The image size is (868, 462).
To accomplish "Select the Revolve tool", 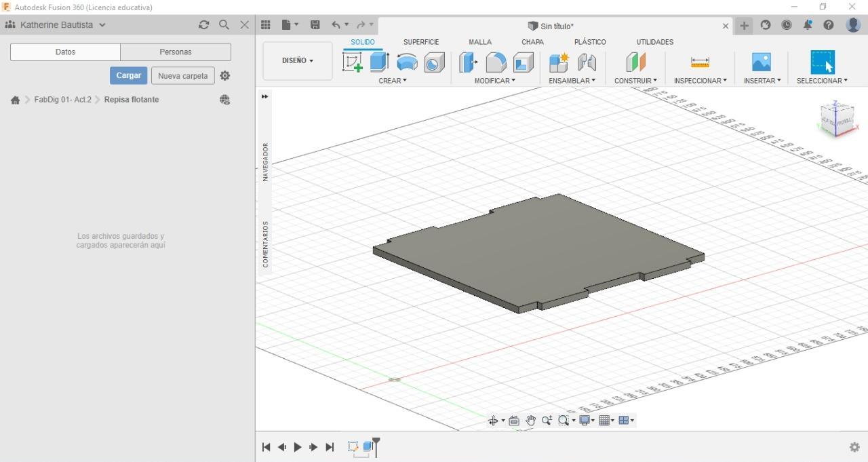I will click(407, 62).
